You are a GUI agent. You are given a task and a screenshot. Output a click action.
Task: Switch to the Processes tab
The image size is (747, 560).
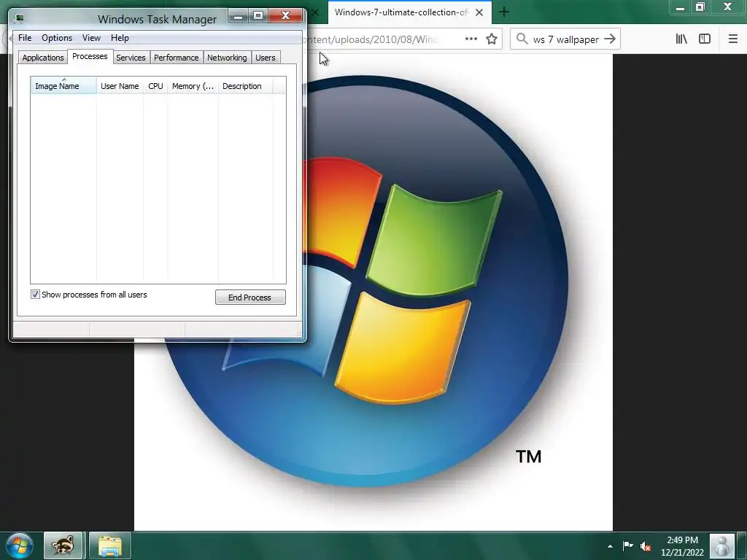click(x=90, y=56)
